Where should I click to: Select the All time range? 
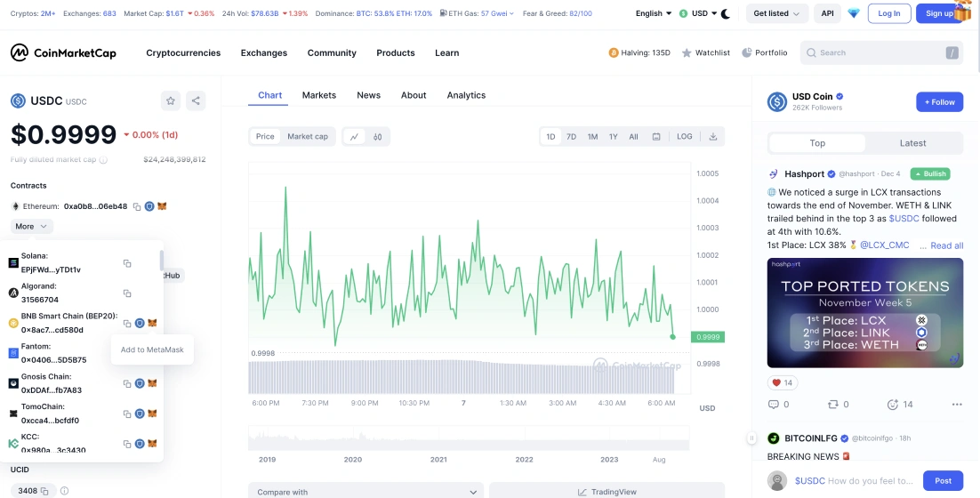[633, 136]
